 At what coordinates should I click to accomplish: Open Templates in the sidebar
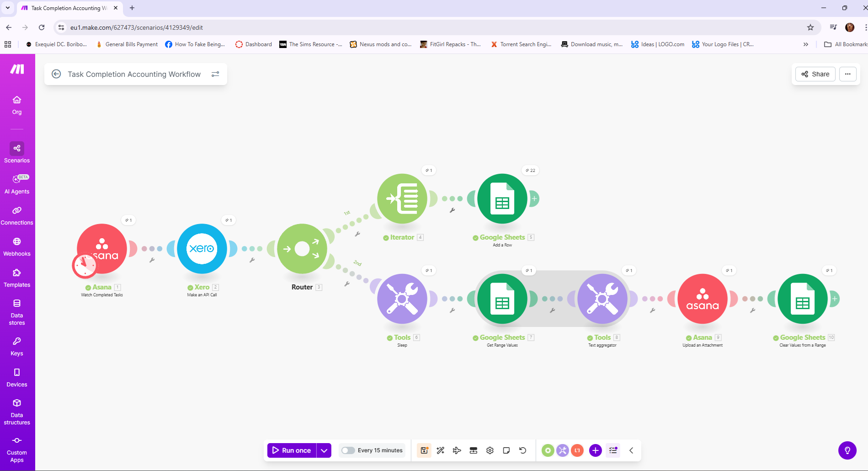[x=17, y=277]
